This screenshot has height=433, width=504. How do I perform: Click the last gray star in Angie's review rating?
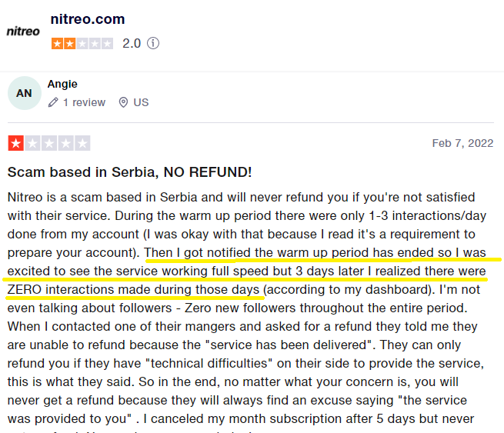tap(82, 143)
